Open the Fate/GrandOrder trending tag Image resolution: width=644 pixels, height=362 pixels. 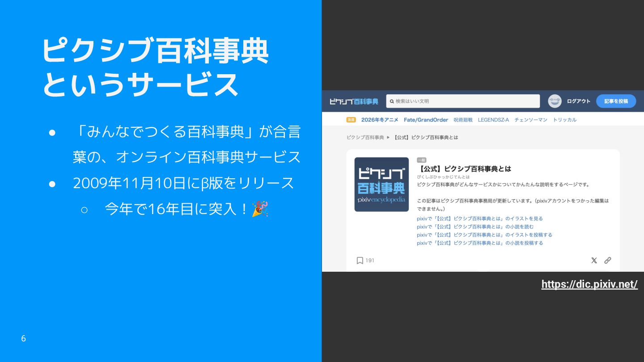point(426,120)
